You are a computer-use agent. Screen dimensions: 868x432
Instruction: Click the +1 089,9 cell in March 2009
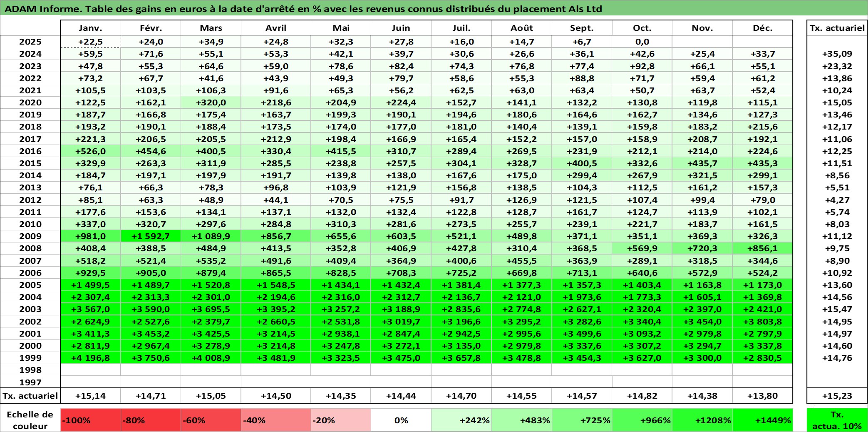pyautogui.click(x=211, y=236)
